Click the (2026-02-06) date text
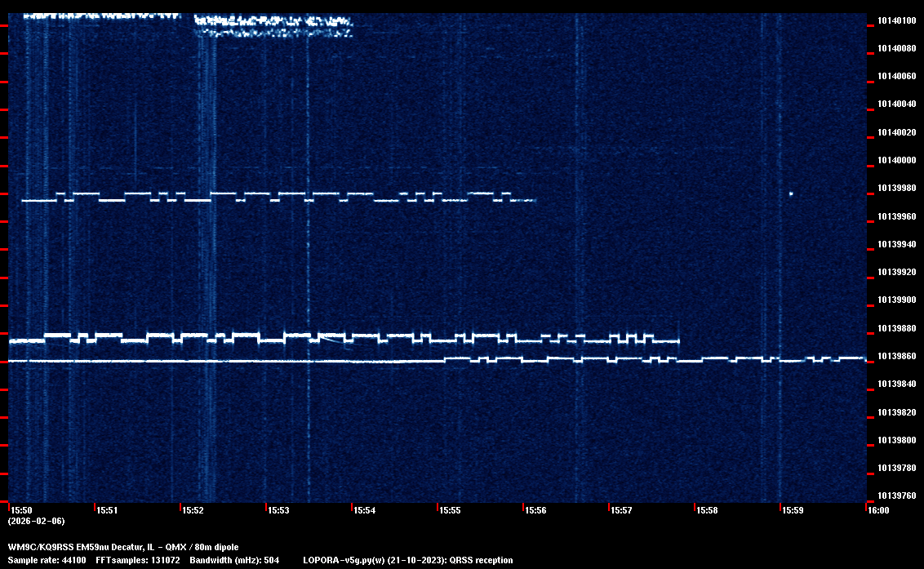Screen dimensions: 924x569 pos(36,521)
